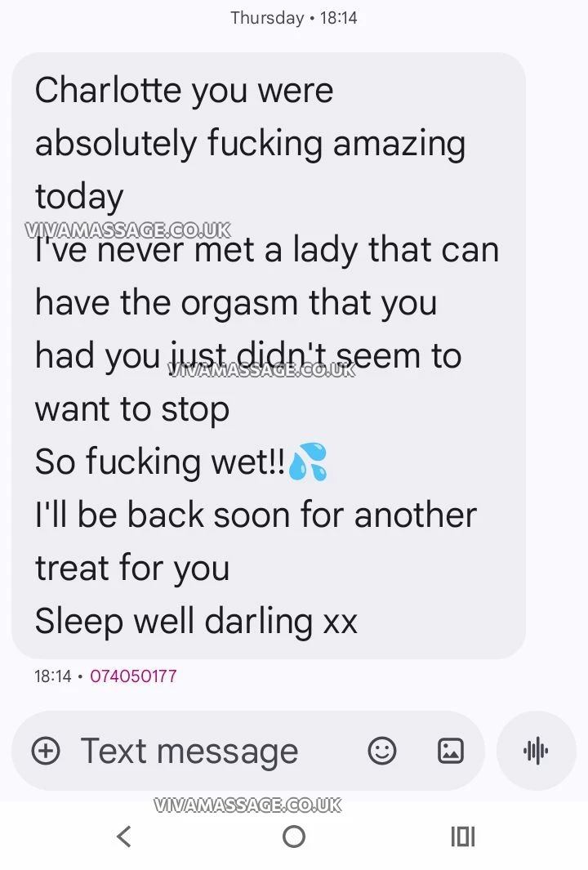Viewport: 588px width, 870px height.
Task: Tap the line 'Sleep well darling xx'
Action: pyautogui.click(x=196, y=621)
